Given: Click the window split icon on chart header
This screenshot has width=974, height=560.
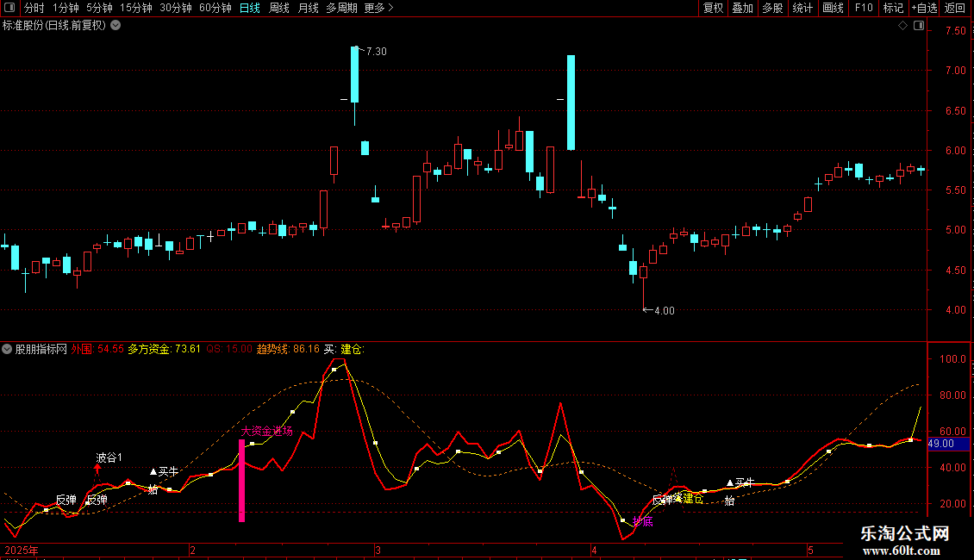Looking at the screenshot, I should [x=919, y=26].
